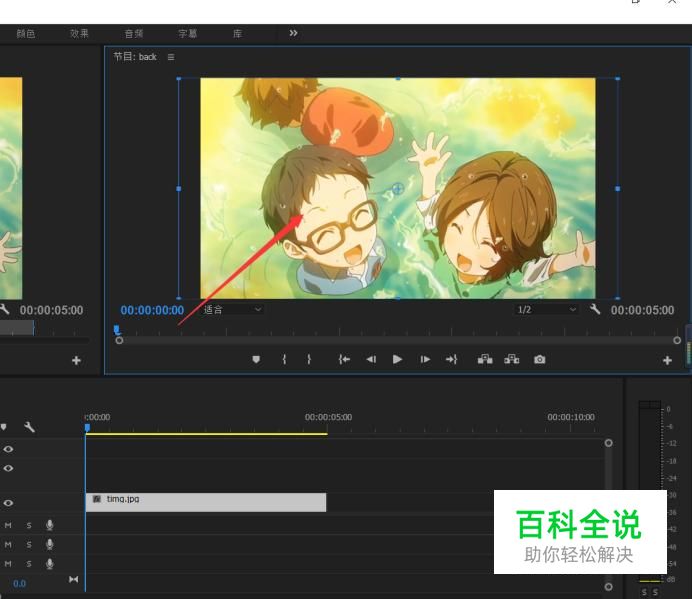
Task: Grab right handle of Program zoom scrollbar
Action: coord(677,340)
